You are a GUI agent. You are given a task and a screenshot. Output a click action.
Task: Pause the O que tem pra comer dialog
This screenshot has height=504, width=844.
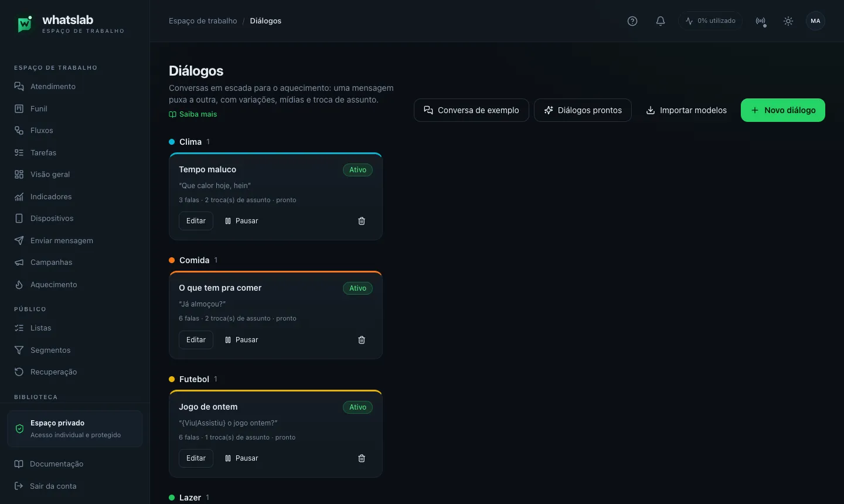tap(241, 340)
